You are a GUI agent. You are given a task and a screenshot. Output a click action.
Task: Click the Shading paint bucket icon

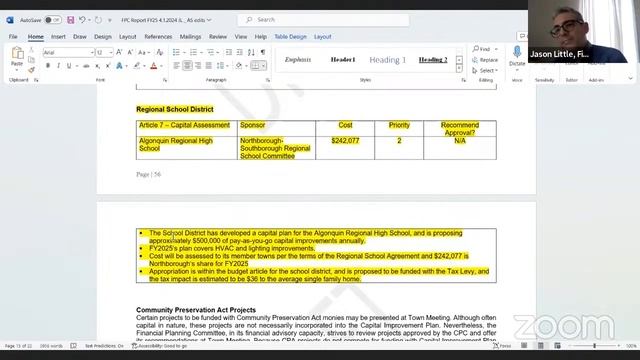tap(239, 66)
